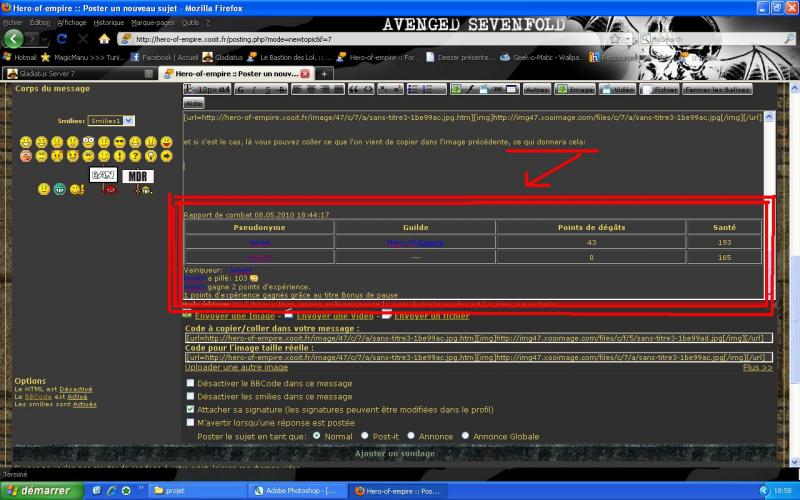Image resolution: width=800 pixels, height=500 pixels.
Task: Open the Outils menu
Action: 190,22
